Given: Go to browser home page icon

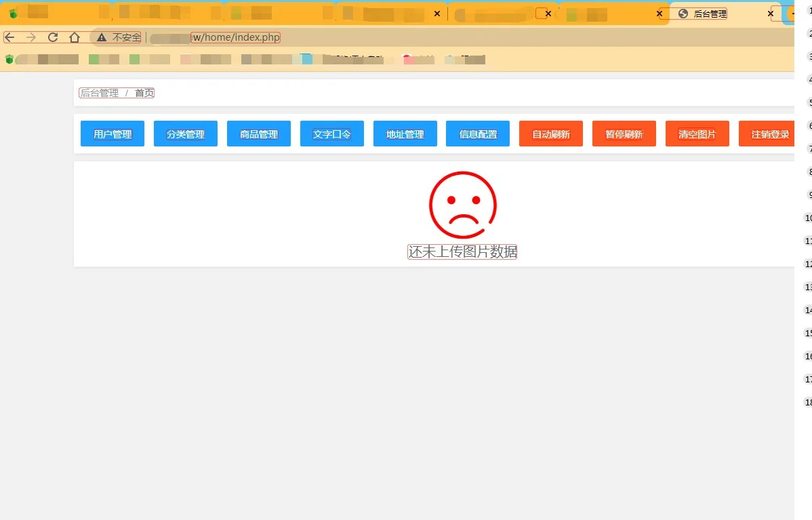Looking at the screenshot, I should tap(75, 37).
